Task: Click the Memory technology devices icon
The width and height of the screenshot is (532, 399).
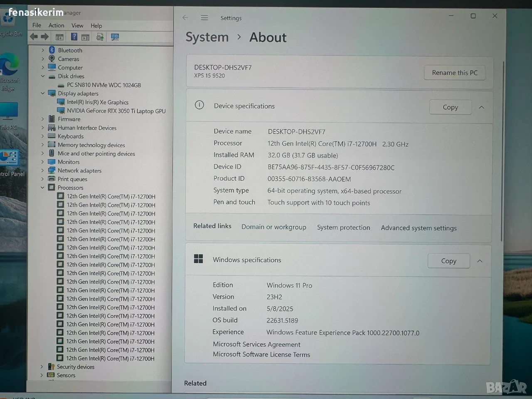Action: [x=52, y=145]
